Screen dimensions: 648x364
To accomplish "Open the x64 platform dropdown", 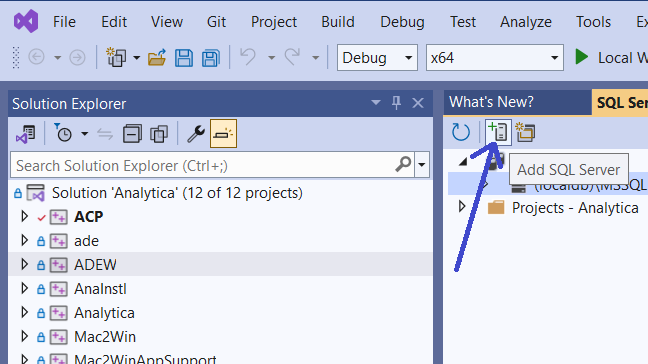I will [x=495, y=57].
